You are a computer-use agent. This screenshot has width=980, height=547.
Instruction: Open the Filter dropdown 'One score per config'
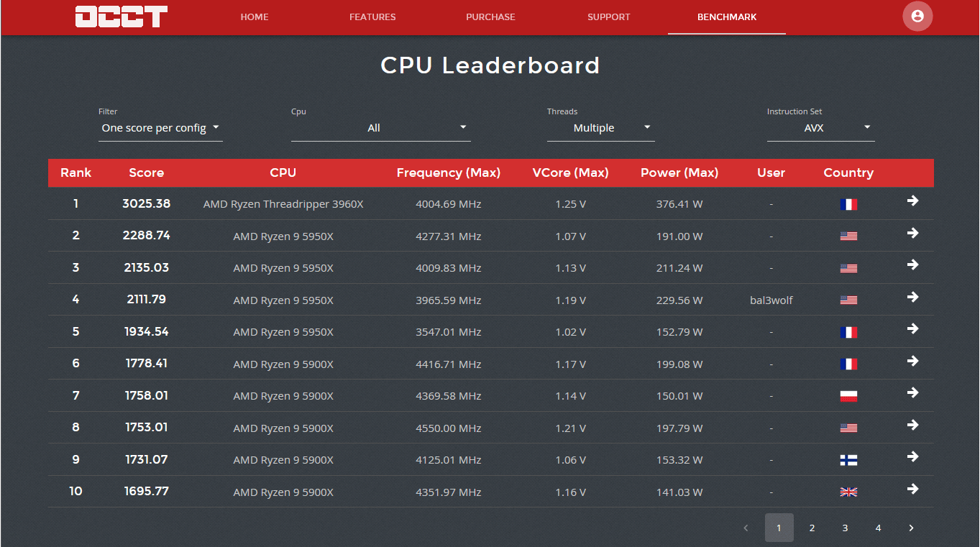coord(160,128)
